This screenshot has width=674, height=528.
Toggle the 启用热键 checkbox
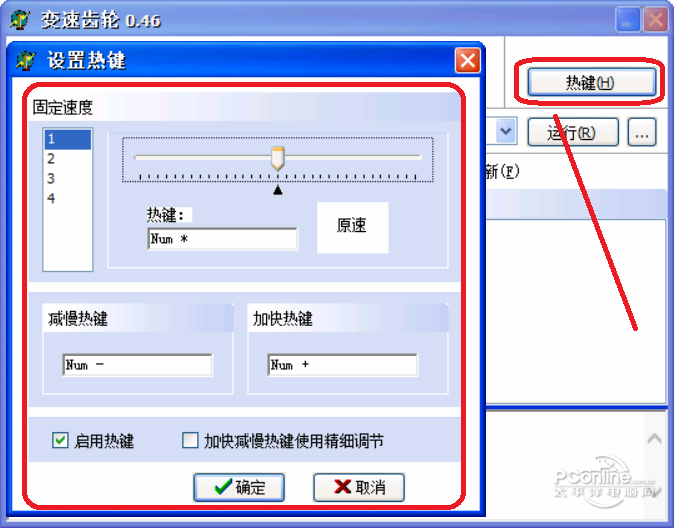click(60, 440)
